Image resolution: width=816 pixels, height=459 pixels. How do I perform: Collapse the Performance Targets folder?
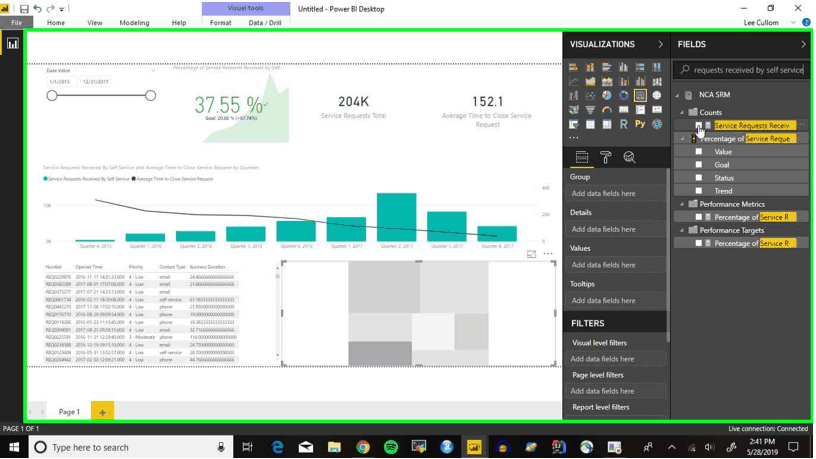click(682, 230)
